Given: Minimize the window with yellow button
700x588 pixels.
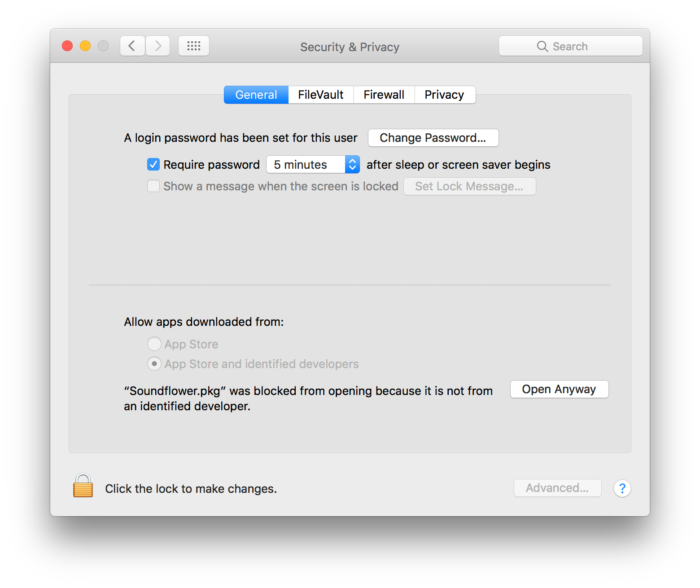Looking at the screenshot, I should point(85,46).
